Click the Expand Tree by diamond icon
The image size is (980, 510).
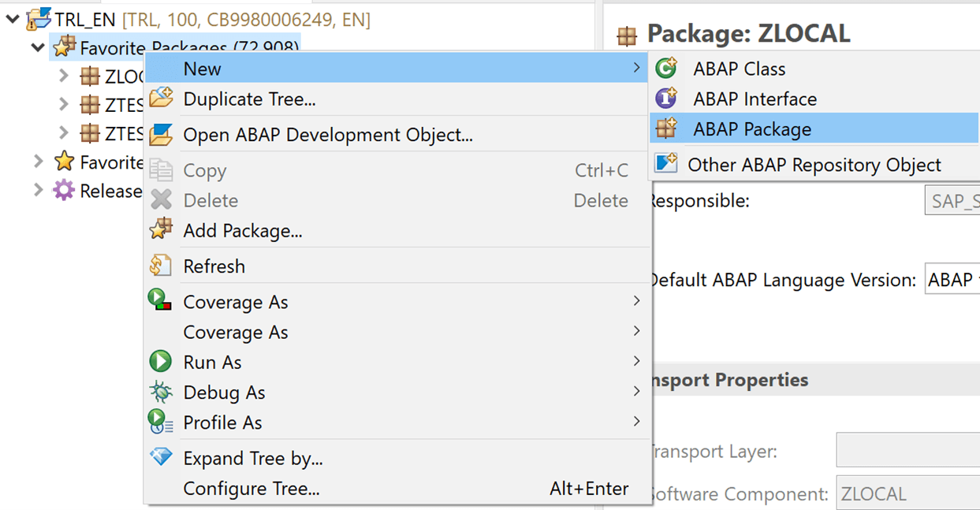[x=161, y=458]
